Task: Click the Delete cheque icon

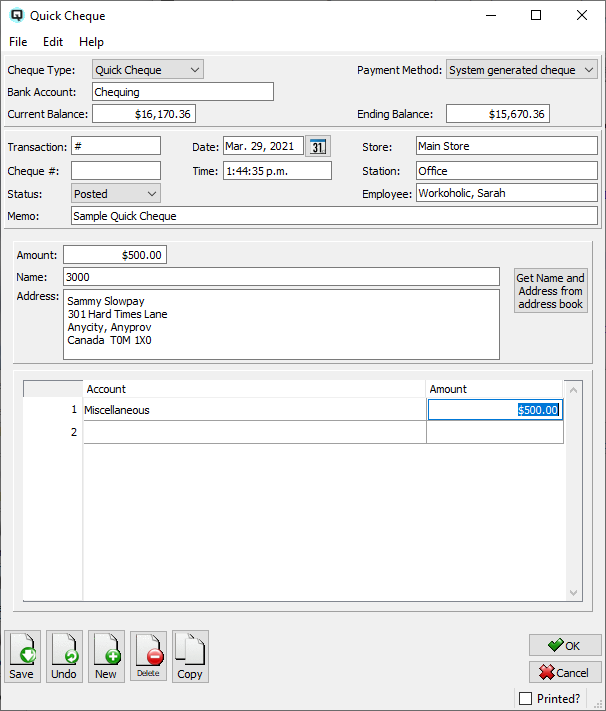Action: click(x=148, y=656)
